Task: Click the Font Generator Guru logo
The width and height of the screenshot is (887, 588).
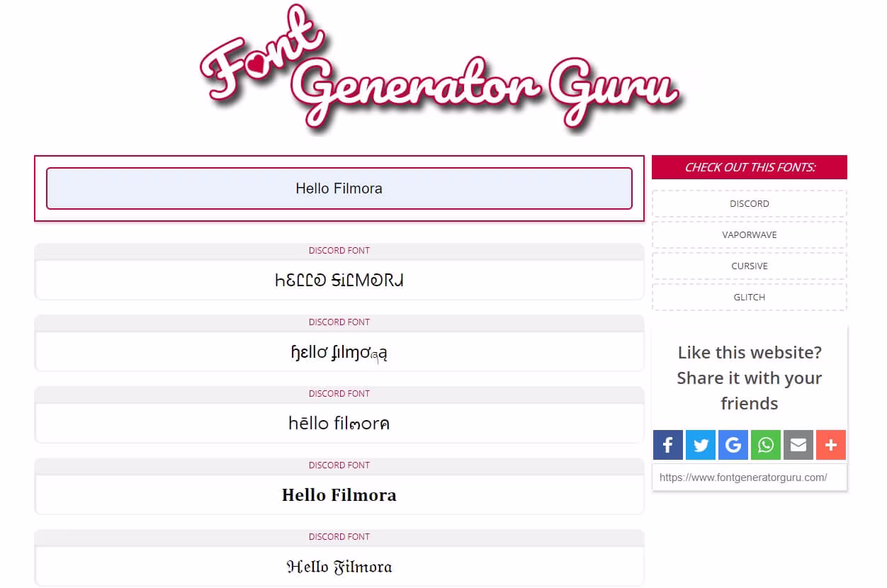Action: [x=439, y=71]
